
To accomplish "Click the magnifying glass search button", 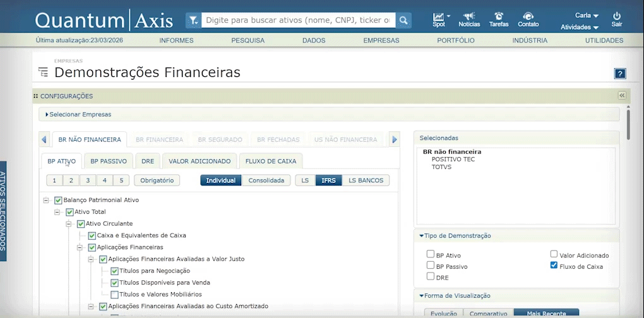I will coord(403,20).
